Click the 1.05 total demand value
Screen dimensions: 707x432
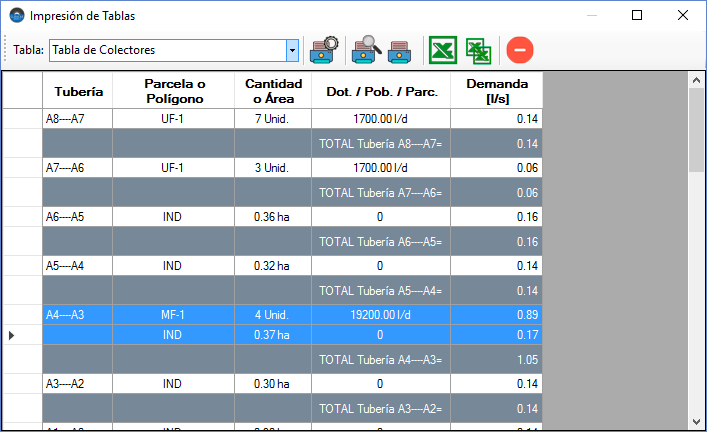click(527, 359)
